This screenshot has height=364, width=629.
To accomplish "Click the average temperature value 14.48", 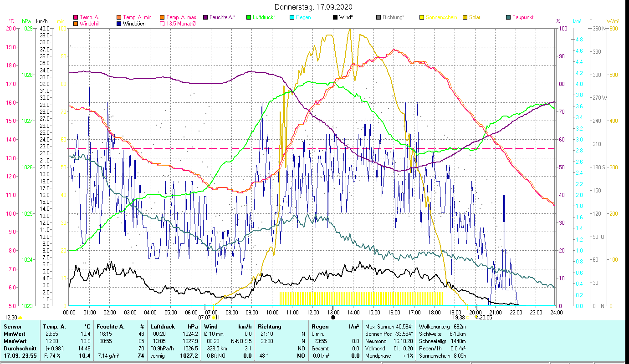I will pos(84,349).
